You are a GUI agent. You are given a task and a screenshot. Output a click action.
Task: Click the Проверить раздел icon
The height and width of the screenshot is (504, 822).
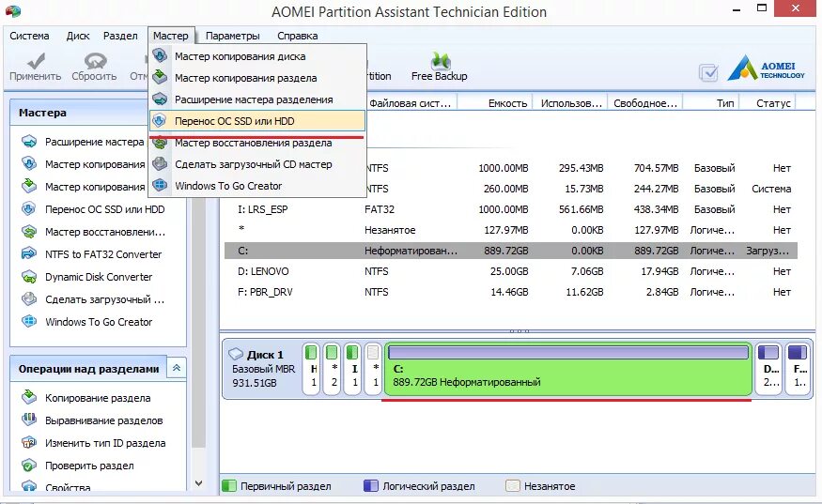point(29,466)
